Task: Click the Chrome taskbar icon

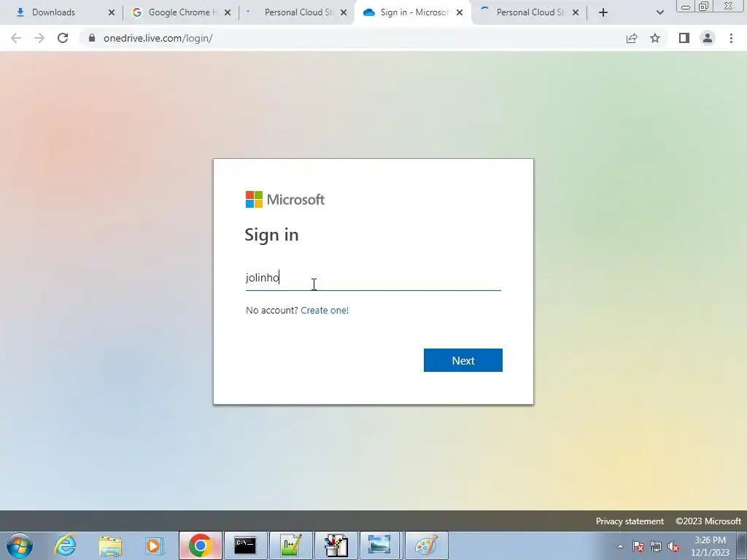Action: pos(200,545)
